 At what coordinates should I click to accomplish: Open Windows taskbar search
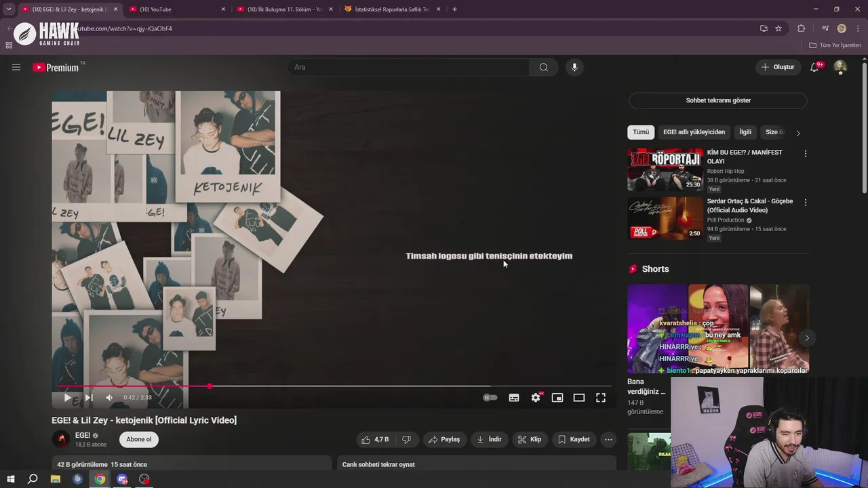(x=32, y=479)
